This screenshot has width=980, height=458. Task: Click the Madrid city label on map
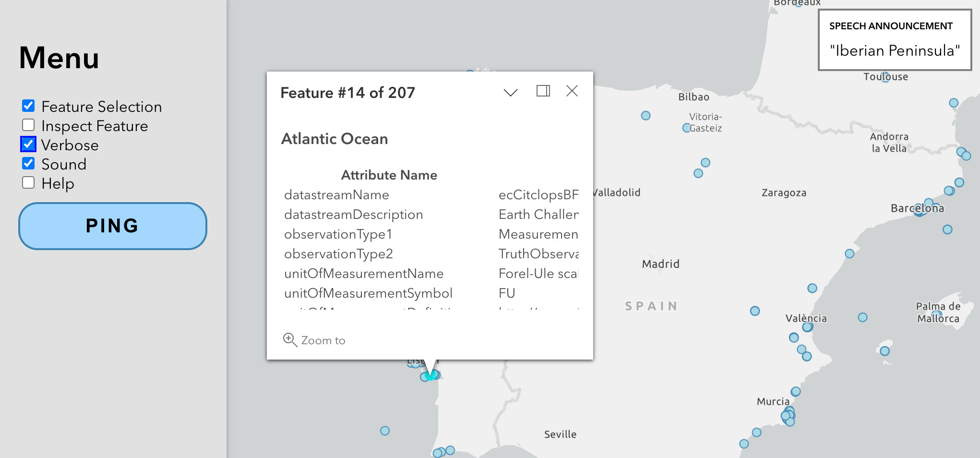point(661,264)
